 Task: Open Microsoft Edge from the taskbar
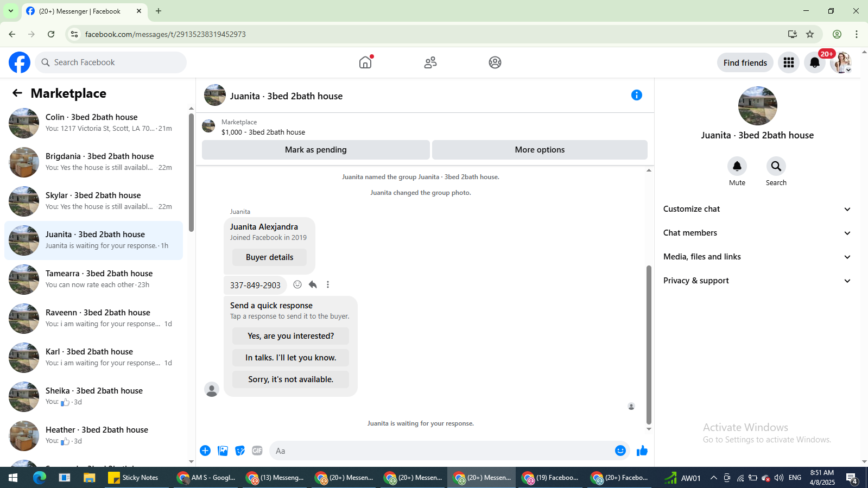point(40,478)
